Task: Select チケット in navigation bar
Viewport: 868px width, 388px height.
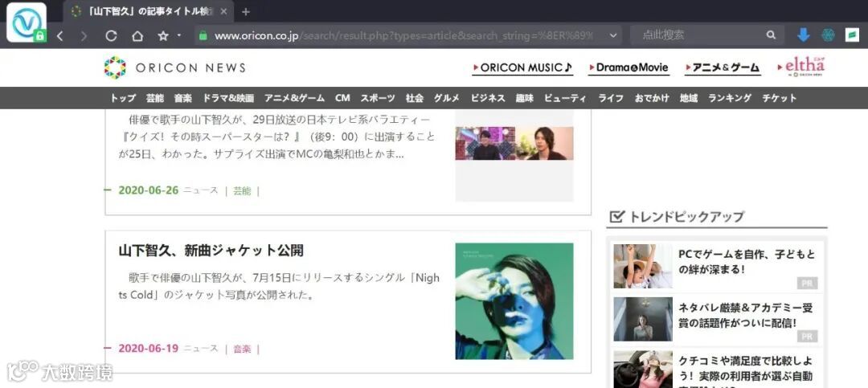Action: 780,98
